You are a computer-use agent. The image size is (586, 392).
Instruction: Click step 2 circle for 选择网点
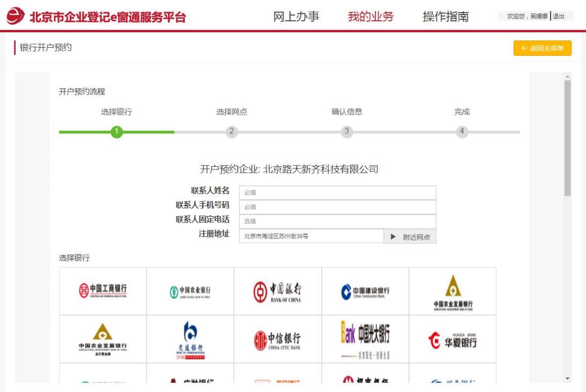pyautogui.click(x=232, y=131)
